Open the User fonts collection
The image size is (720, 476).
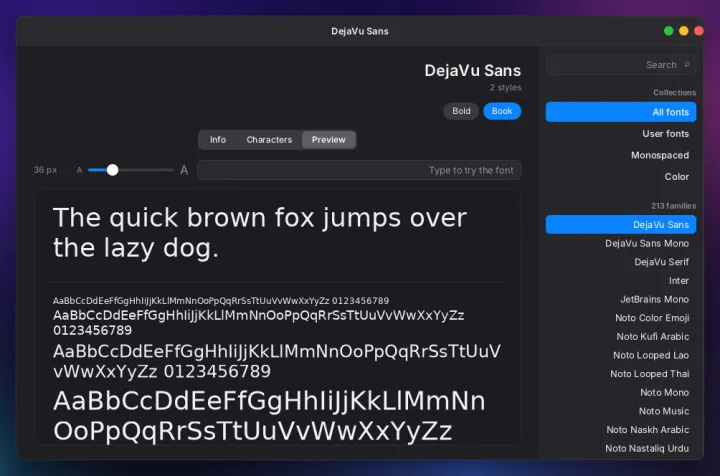(x=621, y=134)
